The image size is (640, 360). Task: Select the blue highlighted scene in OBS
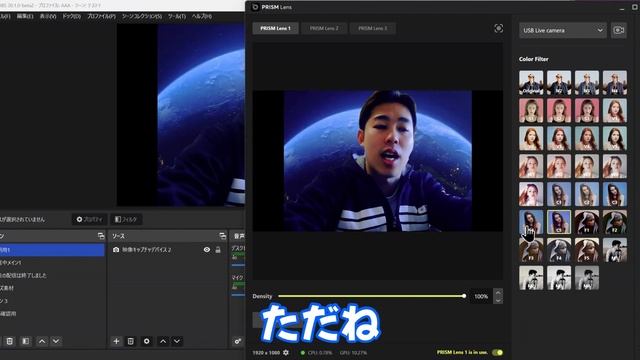coord(52,250)
